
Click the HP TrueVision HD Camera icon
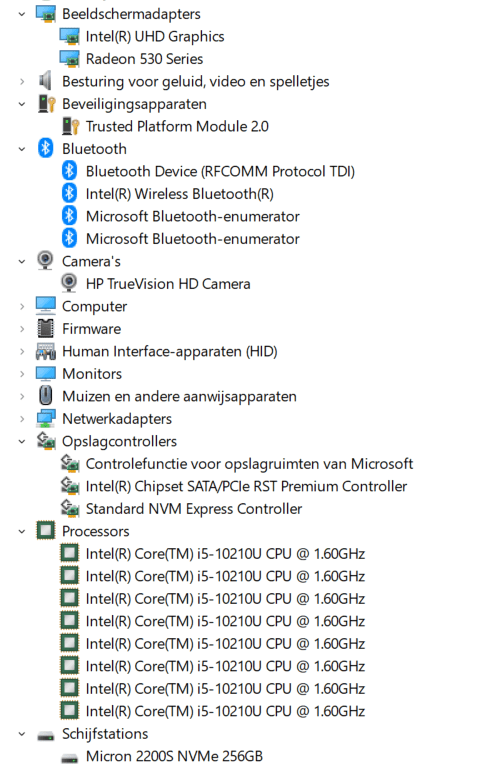69,284
